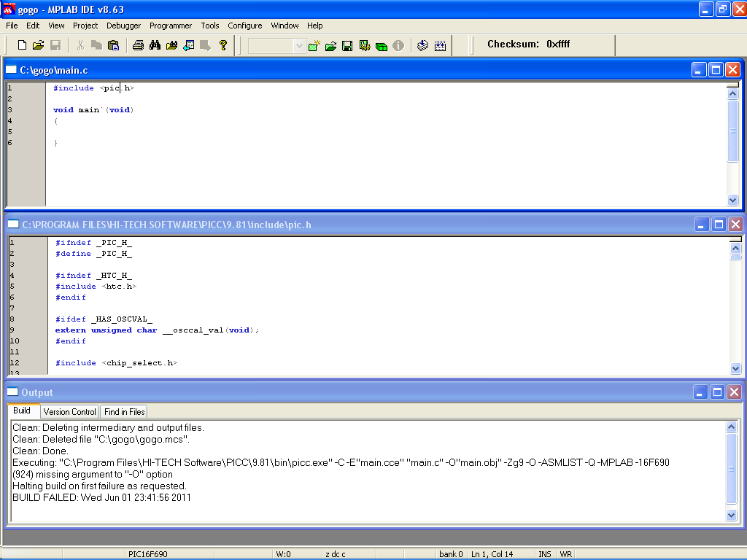This screenshot has width=747, height=560.
Task: Click Find in Files folder-binoculars icon
Action: [x=171, y=45]
